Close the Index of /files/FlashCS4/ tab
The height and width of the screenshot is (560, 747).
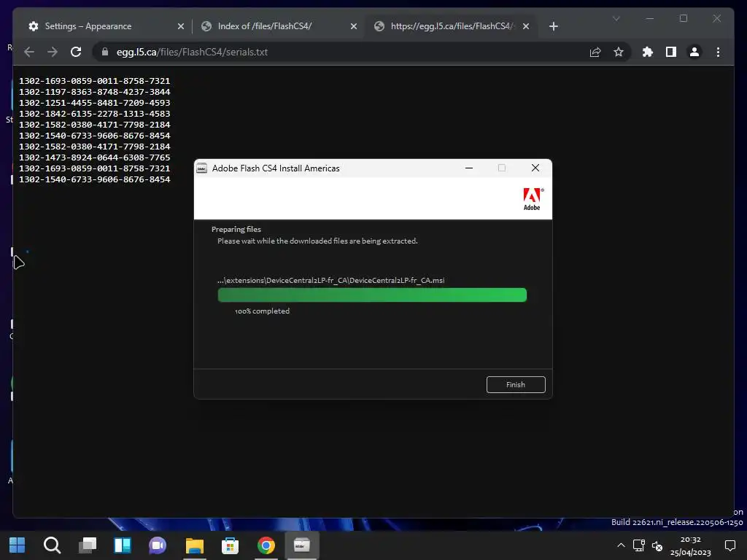tap(354, 26)
